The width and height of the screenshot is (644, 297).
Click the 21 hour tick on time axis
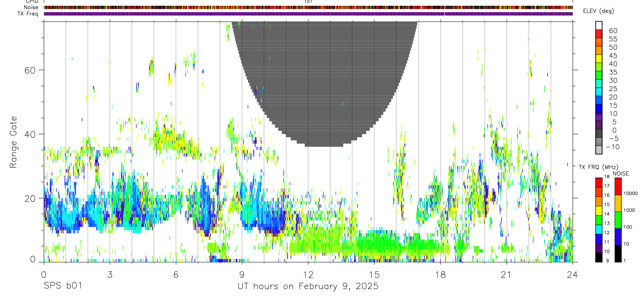point(506,274)
